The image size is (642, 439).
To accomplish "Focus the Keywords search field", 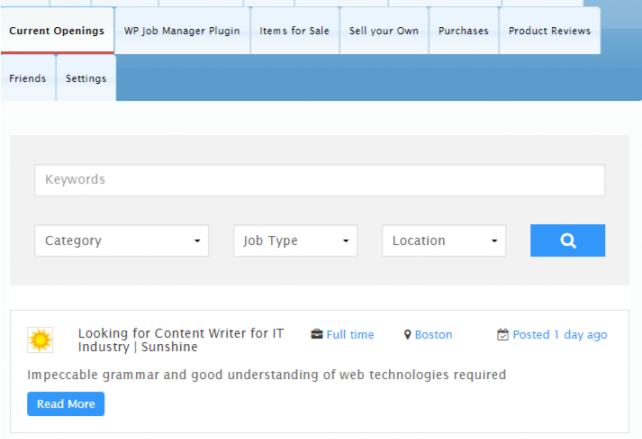I will pos(319,180).
